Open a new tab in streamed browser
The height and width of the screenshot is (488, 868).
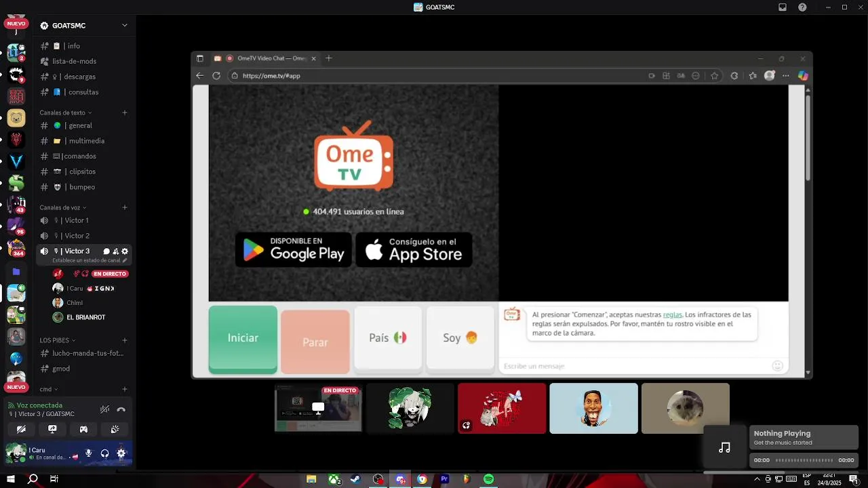coord(329,58)
